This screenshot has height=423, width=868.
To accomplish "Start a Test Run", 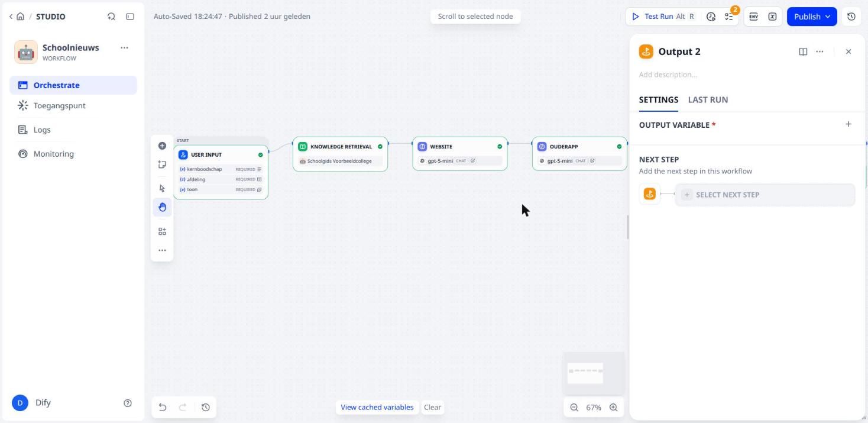I will (663, 17).
